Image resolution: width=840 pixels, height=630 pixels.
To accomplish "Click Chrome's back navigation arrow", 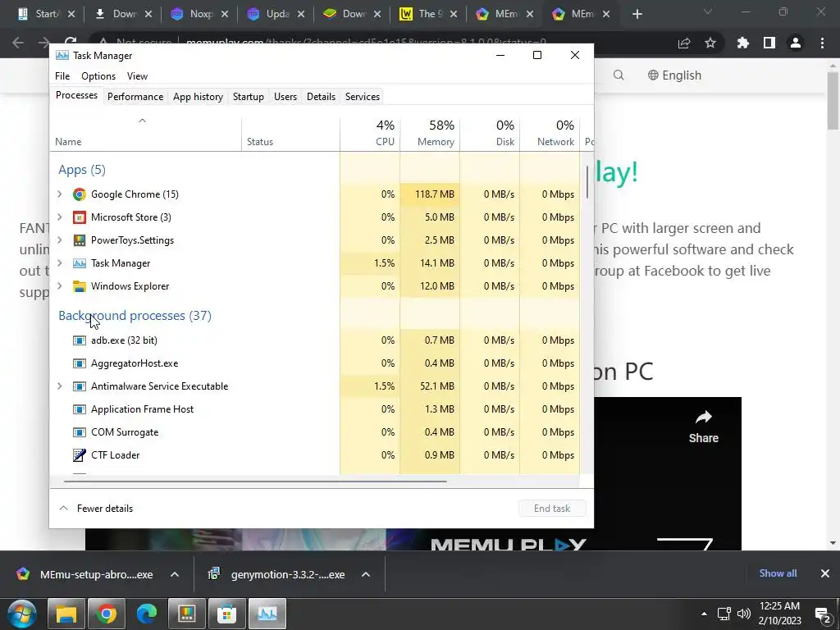I will coord(18,43).
